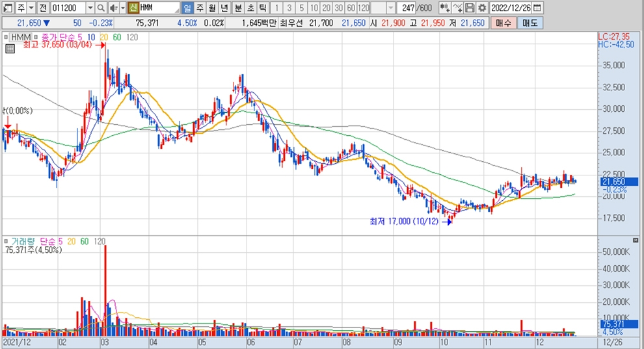Click the blank interval input box
This screenshot has width=644, height=349.
[x=378, y=7]
